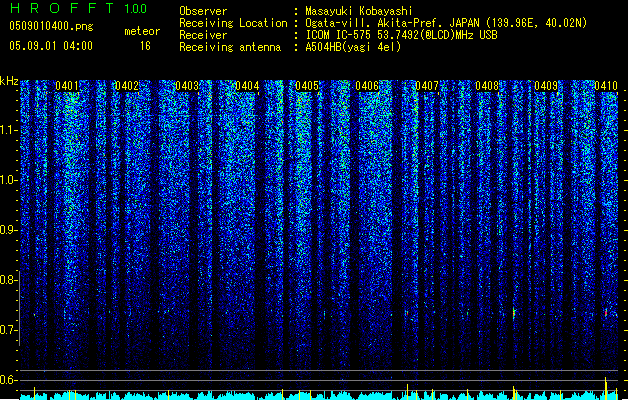Click the HROFFT 1.0.0 title text
The width and height of the screenshot is (629, 400).
(x=79, y=8)
